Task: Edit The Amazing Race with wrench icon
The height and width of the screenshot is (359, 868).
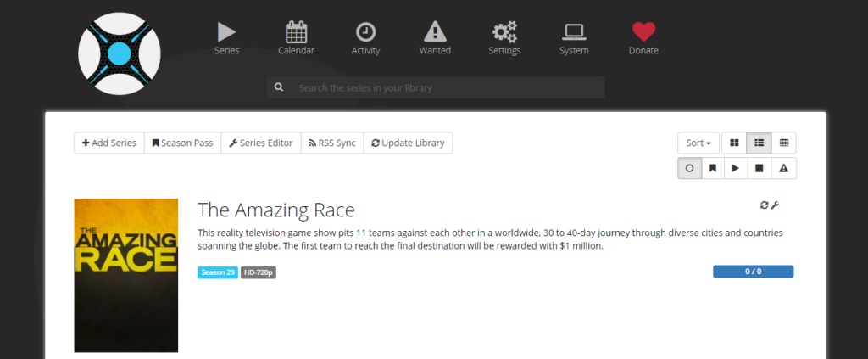Action: [x=775, y=205]
